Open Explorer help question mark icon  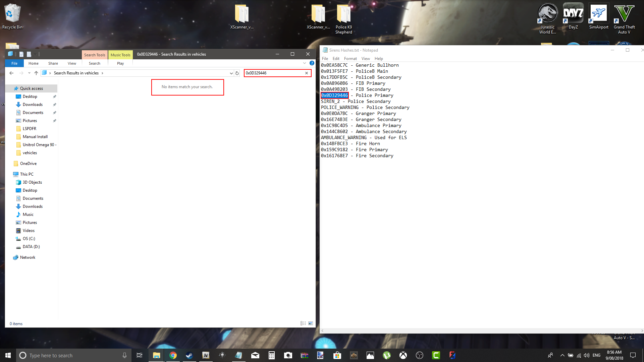click(x=312, y=63)
